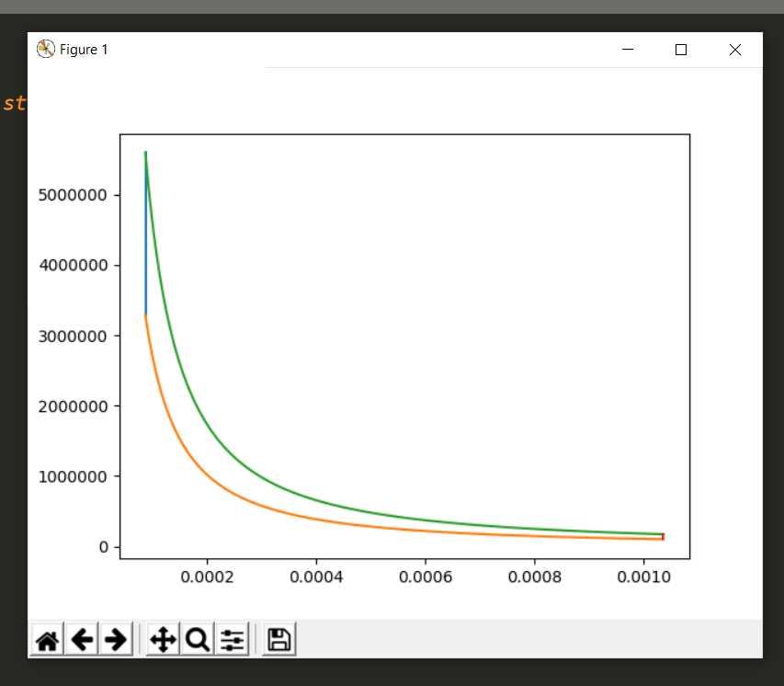Maximize the Figure 1 window

pos(681,50)
